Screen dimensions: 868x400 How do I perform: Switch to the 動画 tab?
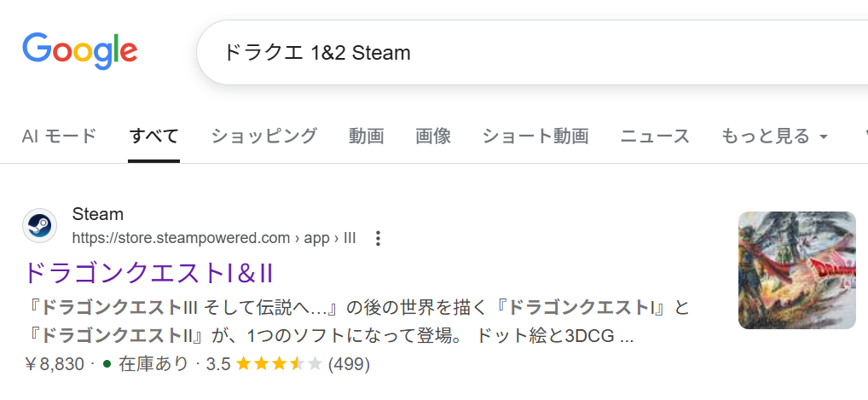coord(367,136)
